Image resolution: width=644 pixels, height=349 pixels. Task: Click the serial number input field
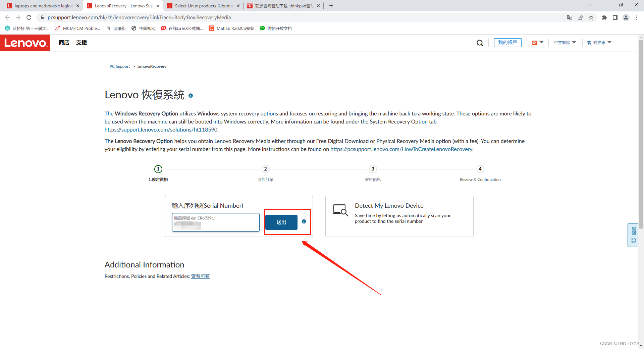pyautogui.click(x=216, y=222)
